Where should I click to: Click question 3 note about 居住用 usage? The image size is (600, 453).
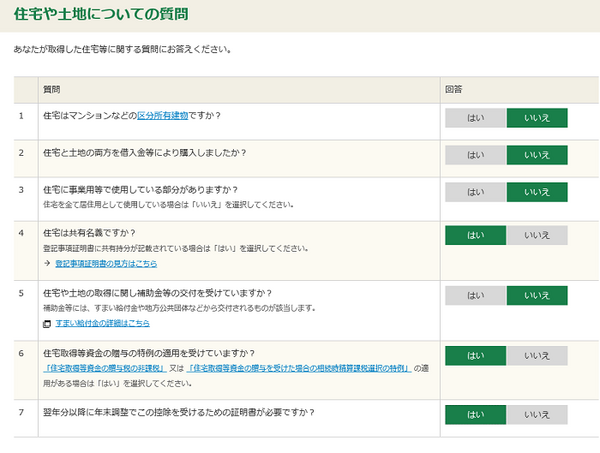[x=168, y=205]
